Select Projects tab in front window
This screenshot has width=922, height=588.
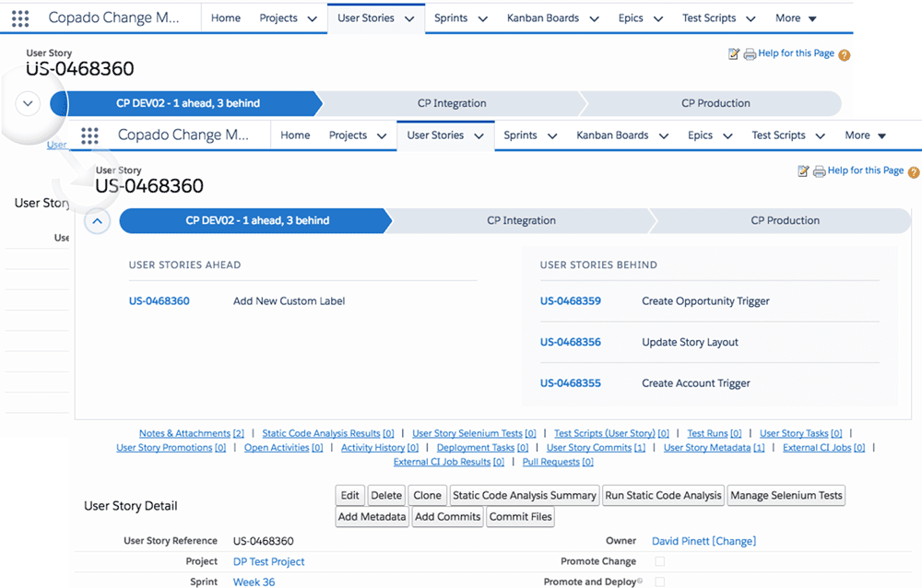click(x=348, y=135)
